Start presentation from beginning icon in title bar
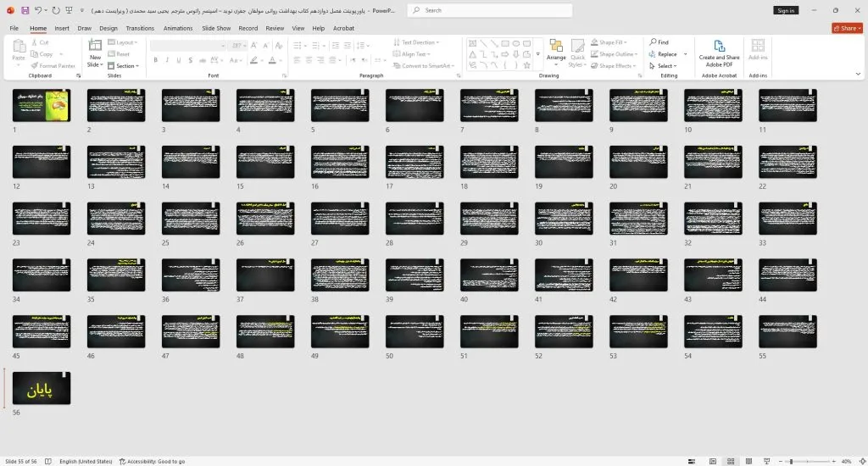868x466 pixels. point(70,10)
